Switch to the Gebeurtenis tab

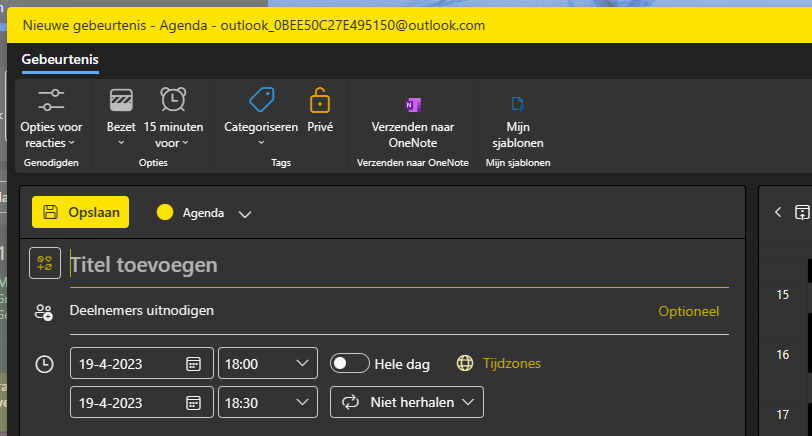point(60,60)
